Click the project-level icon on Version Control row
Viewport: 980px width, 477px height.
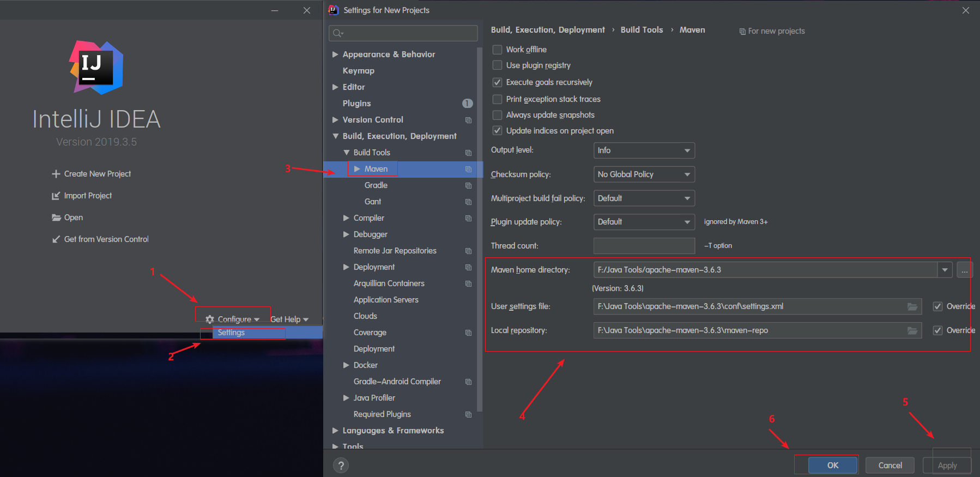[468, 120]
